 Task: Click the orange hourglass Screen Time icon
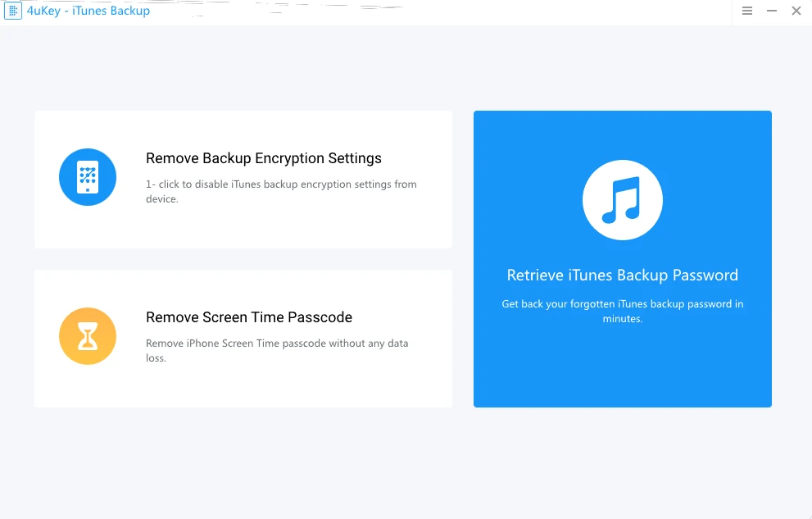(x=88, y=336)
